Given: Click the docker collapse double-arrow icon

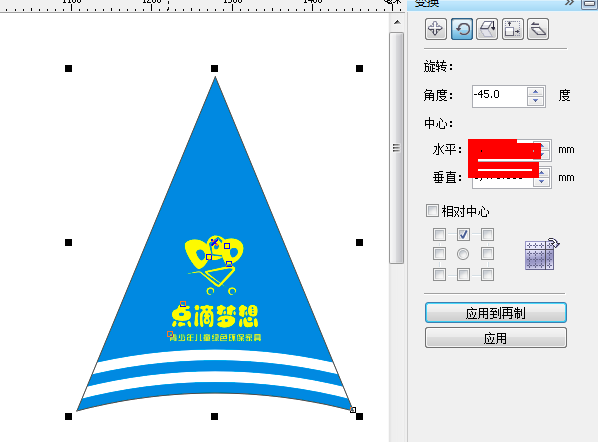Looking at the screenshot, I should point(569,3).
